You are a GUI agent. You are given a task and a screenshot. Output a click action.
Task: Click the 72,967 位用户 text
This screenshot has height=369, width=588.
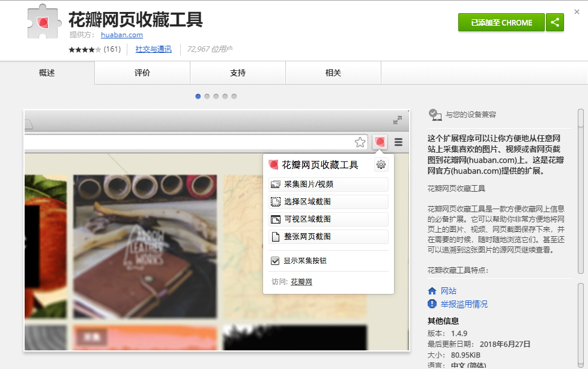point(210,49)
